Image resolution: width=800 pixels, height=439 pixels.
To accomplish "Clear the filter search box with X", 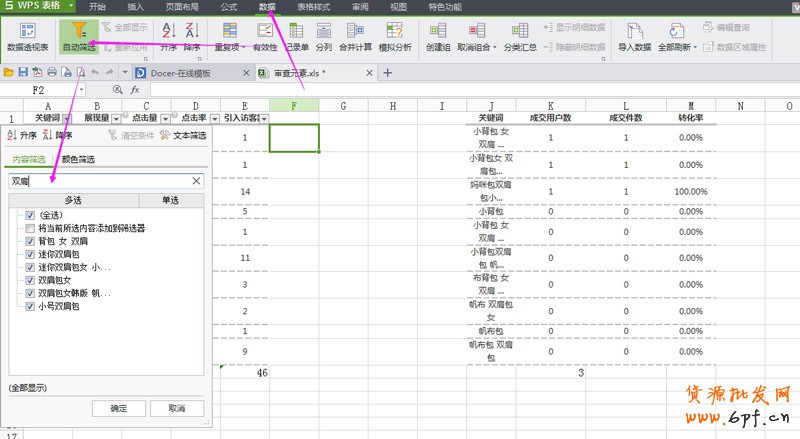I will tap(196, 181).
